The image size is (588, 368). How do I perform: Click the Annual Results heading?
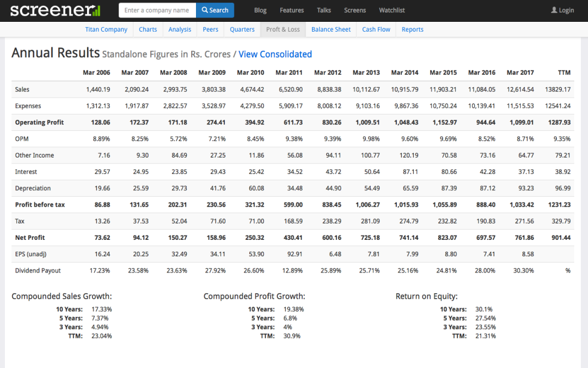(x=56, y=53)
